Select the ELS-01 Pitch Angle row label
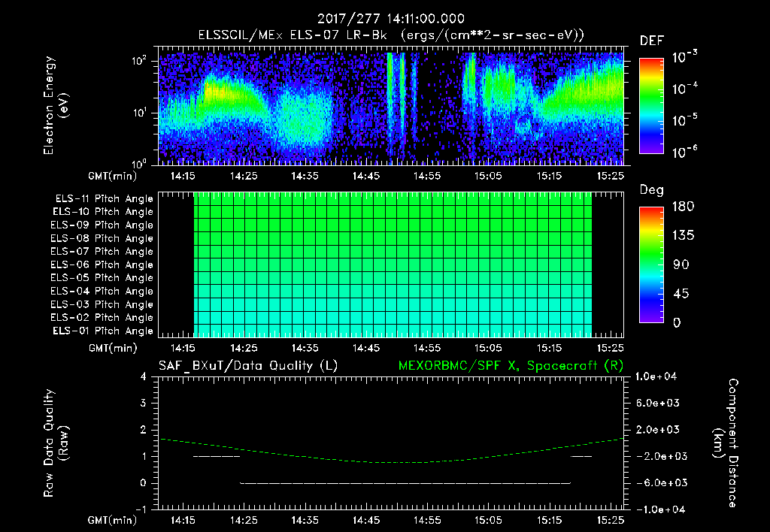 [103, 331]
